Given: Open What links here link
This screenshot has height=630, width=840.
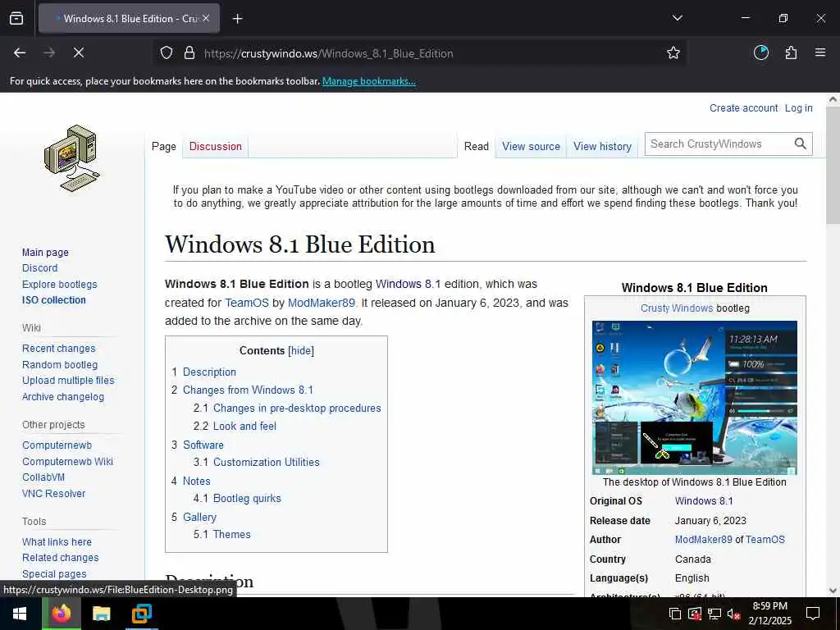Looking at the screenshot, I should coord(57,541).
